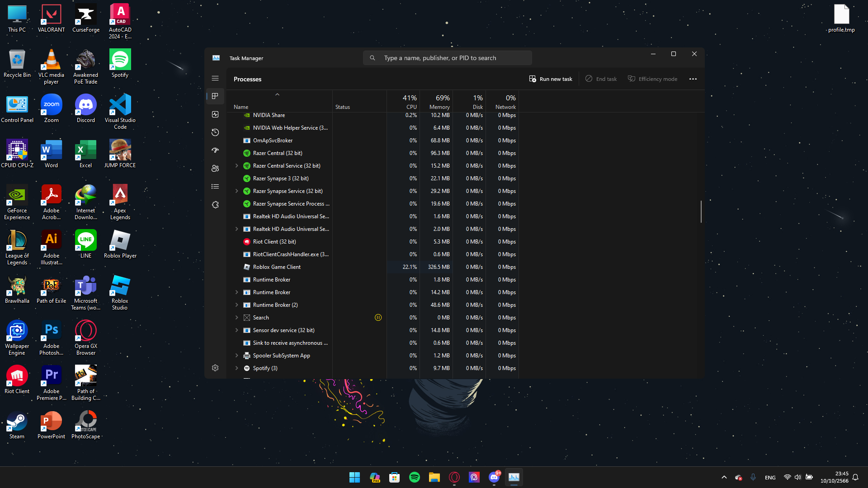Click the process list vertical scrollbar thumb

pyautogui.click(x=701, y=211)
